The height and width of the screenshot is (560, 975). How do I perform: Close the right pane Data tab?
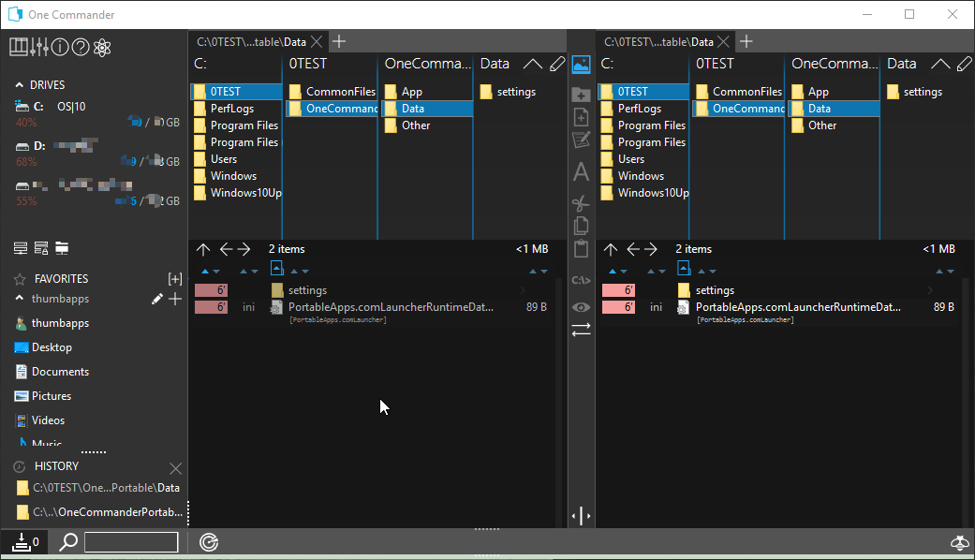click(723, 41)
